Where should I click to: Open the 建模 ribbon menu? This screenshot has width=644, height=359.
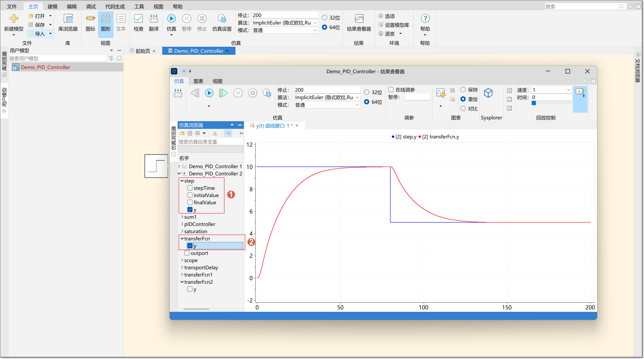(52, 6)
